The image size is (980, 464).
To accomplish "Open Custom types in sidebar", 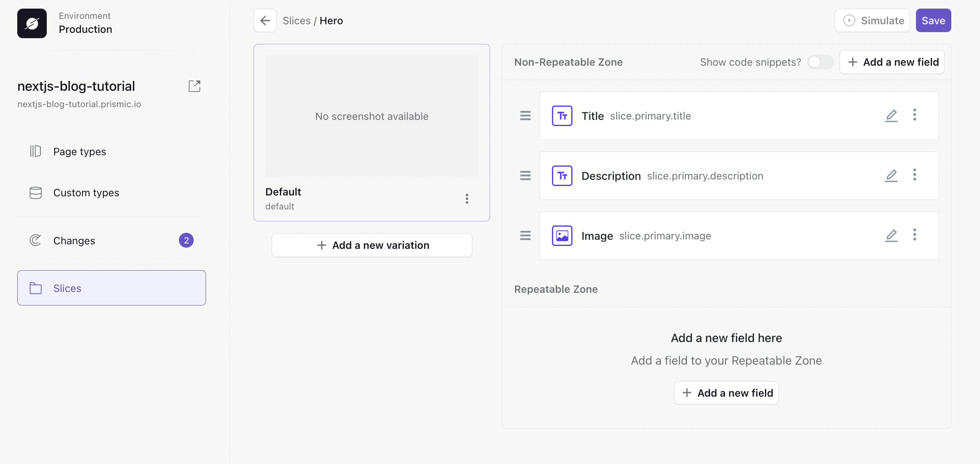I will coord(86,193).
